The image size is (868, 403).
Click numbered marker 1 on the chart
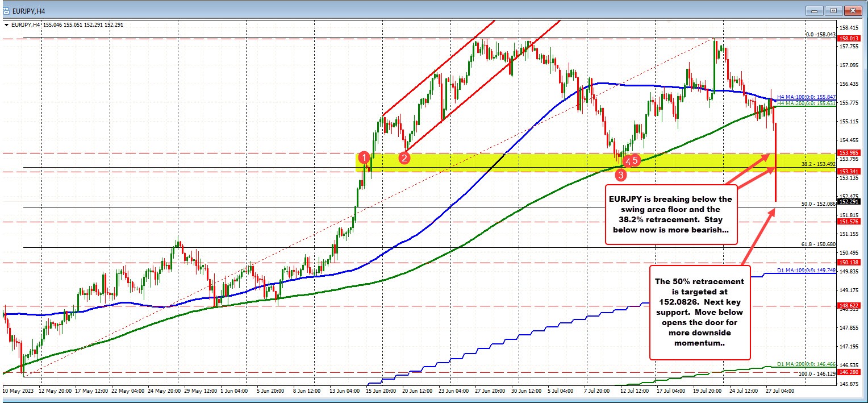(364, 158)
